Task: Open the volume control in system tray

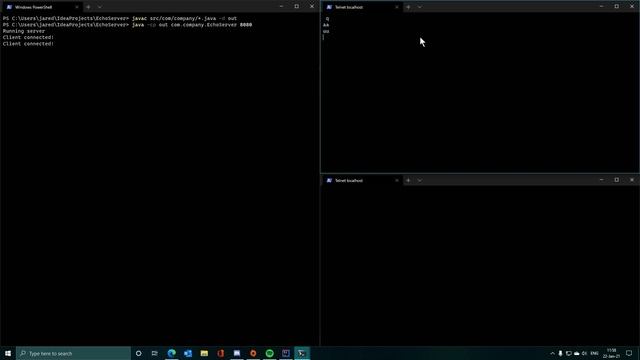Action: point(584,353)
